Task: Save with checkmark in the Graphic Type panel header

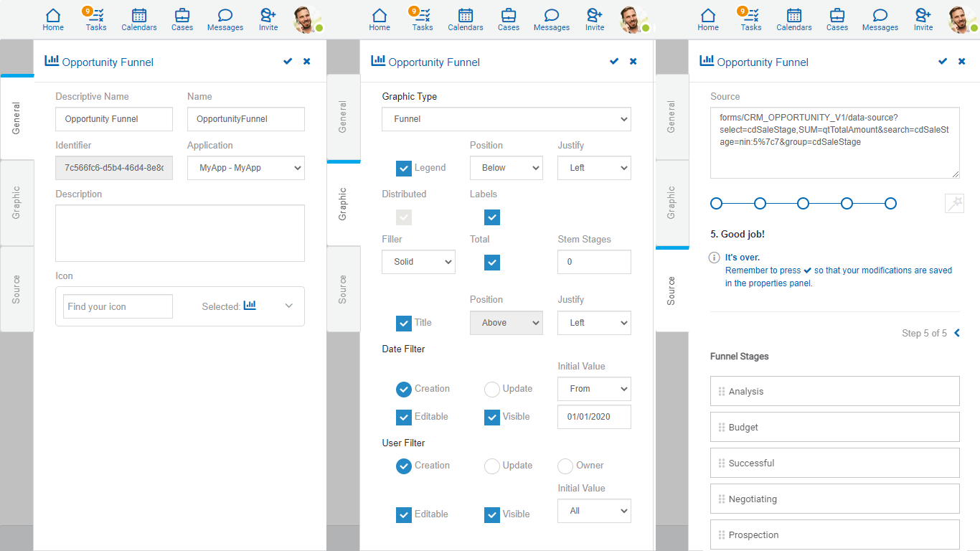Action: 614,62
